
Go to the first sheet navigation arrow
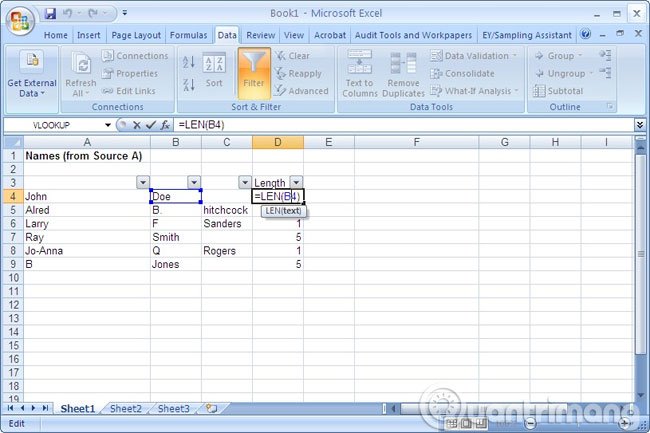(x=10, y=409)
